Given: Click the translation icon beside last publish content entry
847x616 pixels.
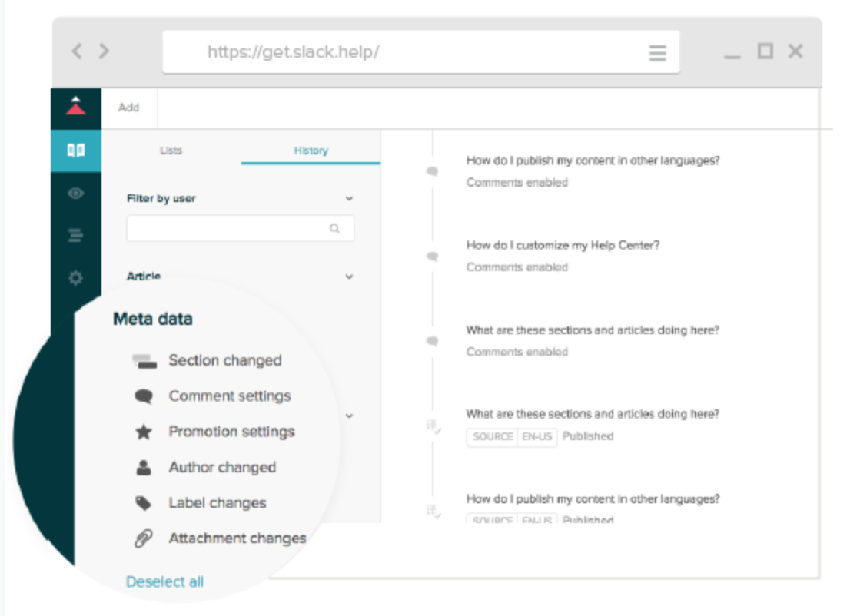Looking at the screenshot, I should pyautogui.click(x=433, y=511).
